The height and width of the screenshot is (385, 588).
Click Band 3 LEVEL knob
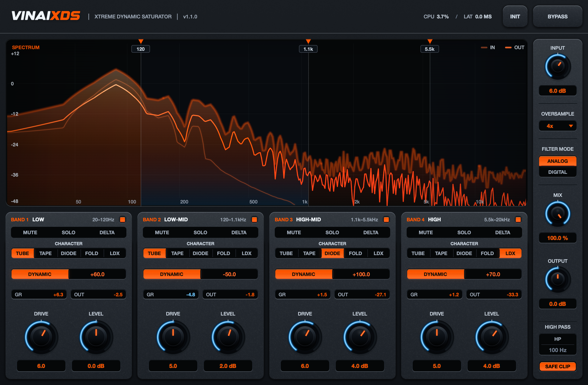click(360, 337)
